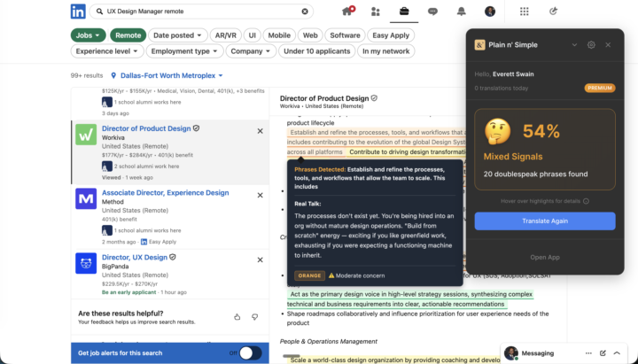Open LinkedIn home via logo
The height and width of the screenshot is (364, 638).
tap(78, 12)
